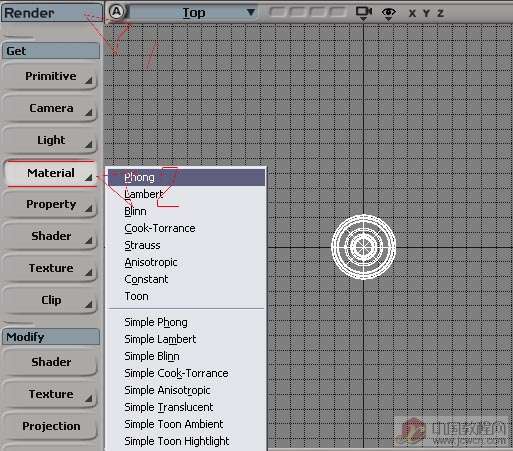This screenshot has width=513, height=451.
Task: Open the Modify section Texture menu
Action: (50, 394)
